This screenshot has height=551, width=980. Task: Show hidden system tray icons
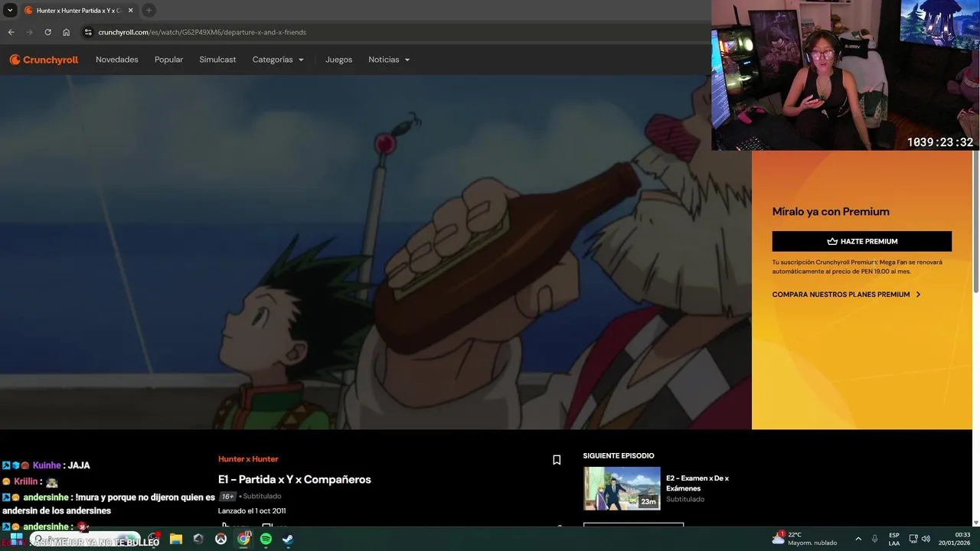858,539
